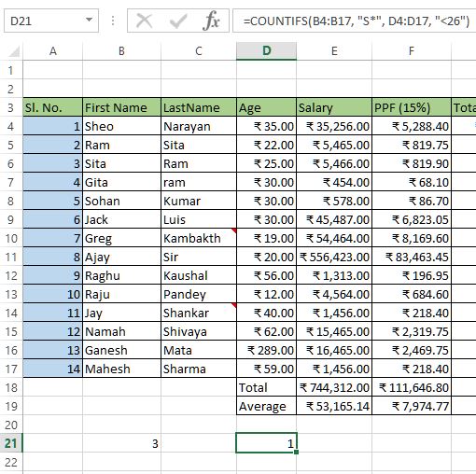
Task: Select the average salary cell ₹ 53,165.14
Action: tap(334, 406)
